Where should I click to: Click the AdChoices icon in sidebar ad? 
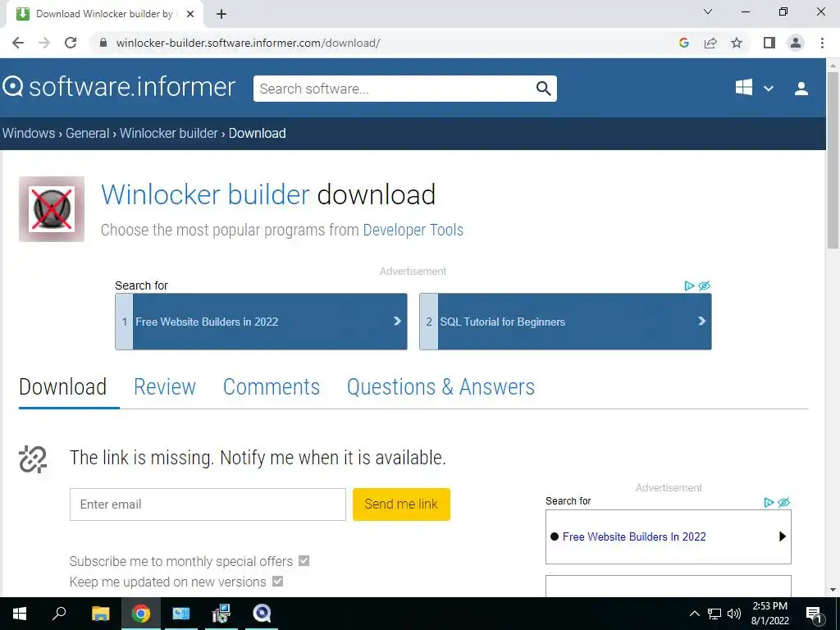click(x=769, y=502)
